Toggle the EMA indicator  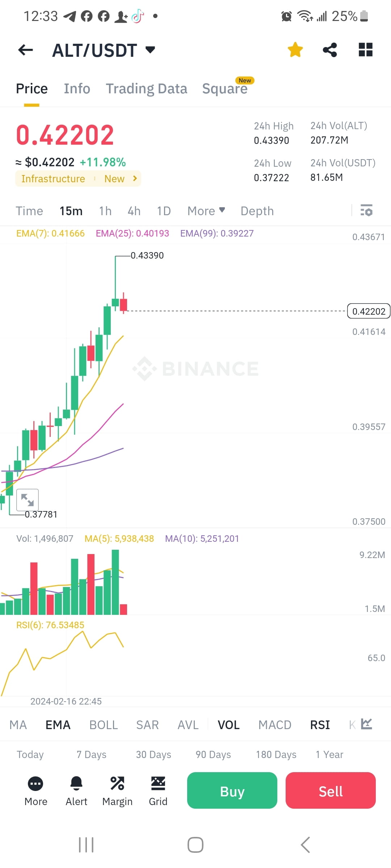click(x=58, y=724)
